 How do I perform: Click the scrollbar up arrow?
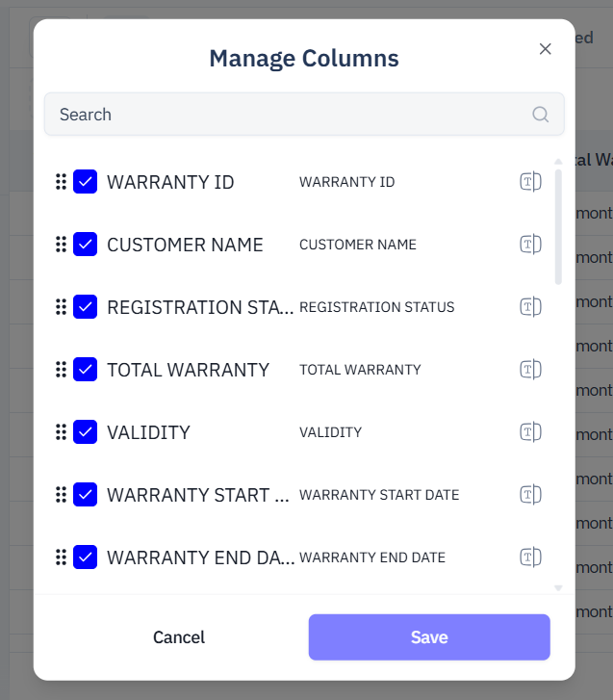point(558,161)
